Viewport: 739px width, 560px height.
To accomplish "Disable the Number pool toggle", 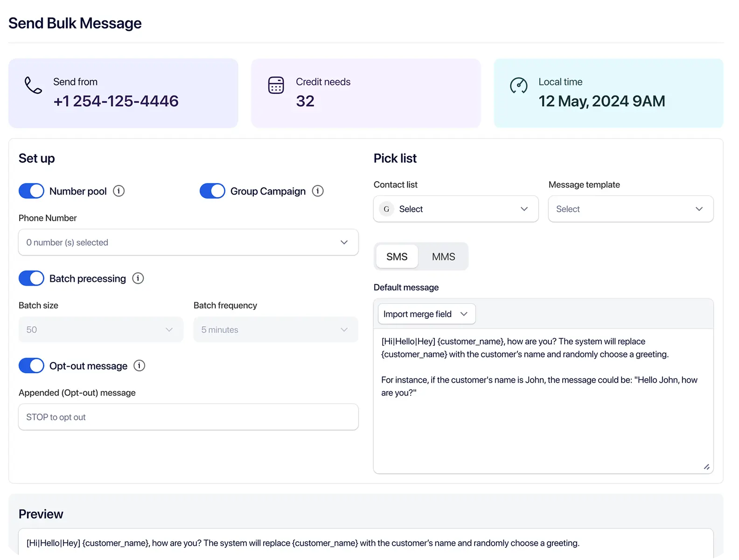I will click(31, 191).
